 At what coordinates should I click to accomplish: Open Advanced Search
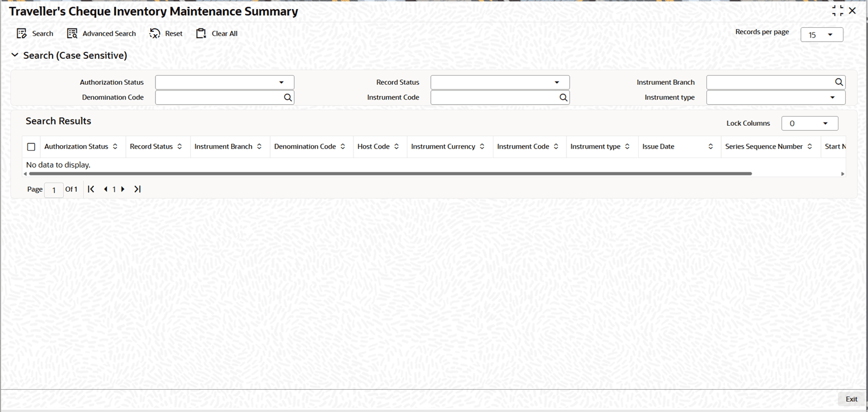point(101,34)
